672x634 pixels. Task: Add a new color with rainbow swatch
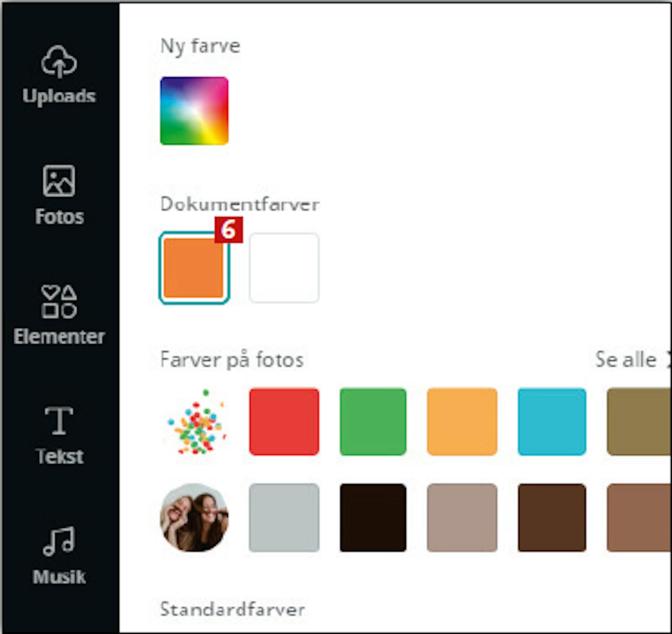[194, 111]
